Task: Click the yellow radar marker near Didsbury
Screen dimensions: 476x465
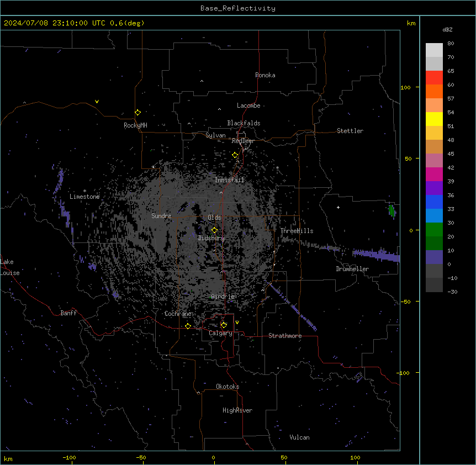Action: pos(214,230)
